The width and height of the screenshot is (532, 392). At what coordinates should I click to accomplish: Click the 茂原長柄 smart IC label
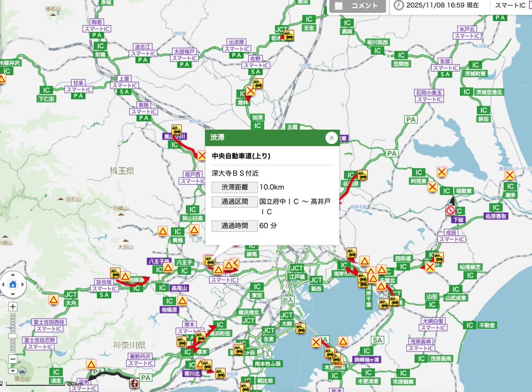pos(420,345)
